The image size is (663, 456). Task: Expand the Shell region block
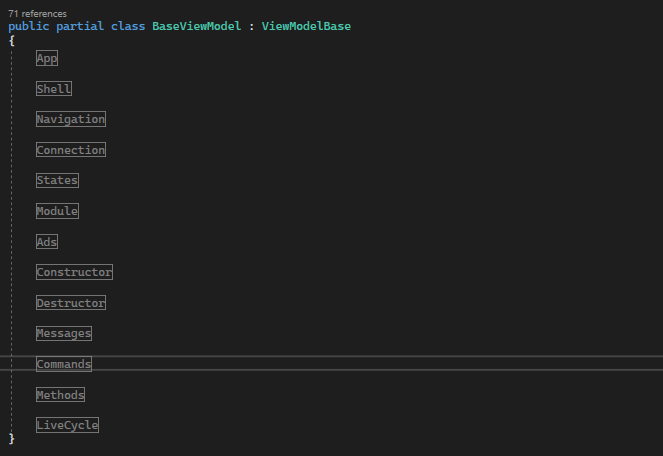tap(54, 89)
